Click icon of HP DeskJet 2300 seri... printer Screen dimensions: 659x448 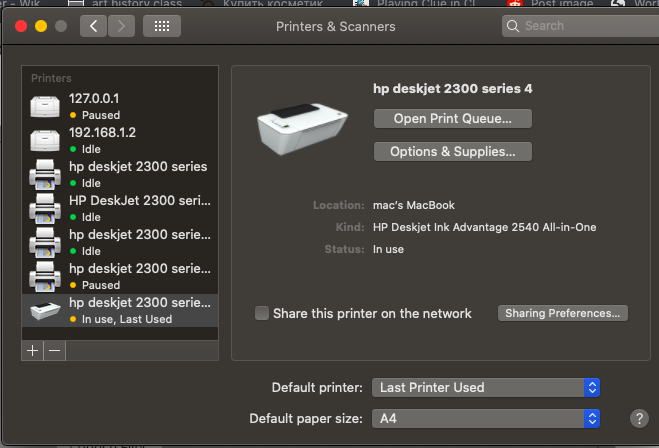point(45,208)
